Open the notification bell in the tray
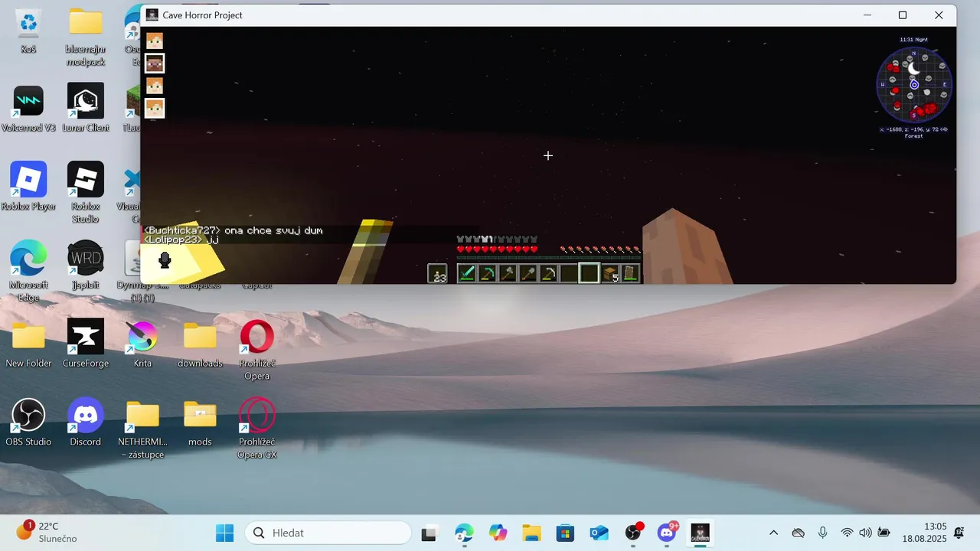Viewport: 980px width, 551px height. 959,533
